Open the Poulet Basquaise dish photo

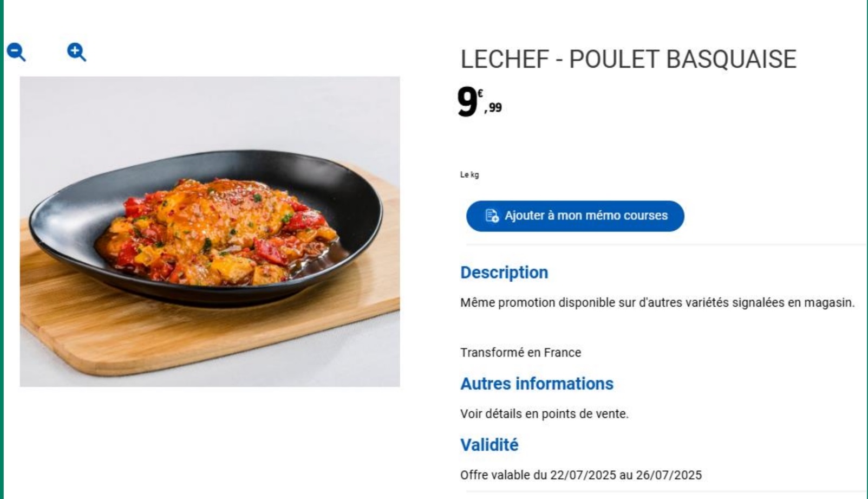tap(210, 231)
